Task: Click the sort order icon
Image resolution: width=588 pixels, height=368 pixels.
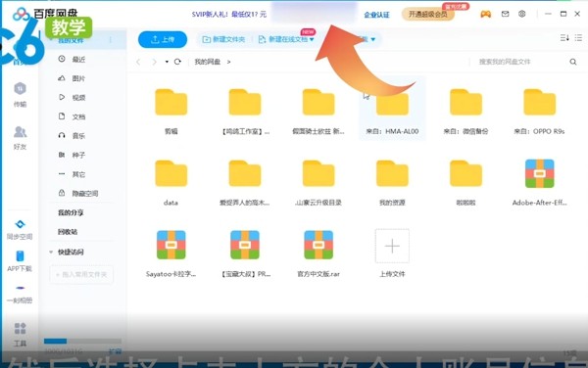Action: (564, 37)
